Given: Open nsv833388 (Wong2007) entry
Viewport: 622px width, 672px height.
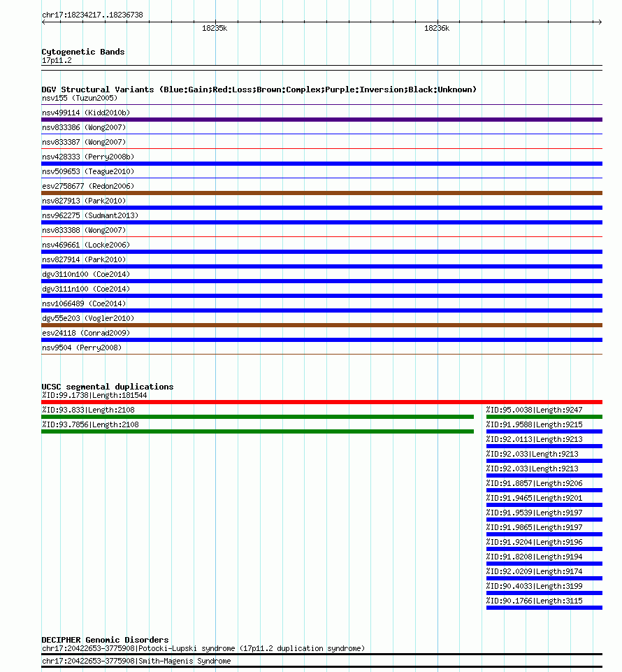Looking at the screenshot, I should click(x=84, y=230).
